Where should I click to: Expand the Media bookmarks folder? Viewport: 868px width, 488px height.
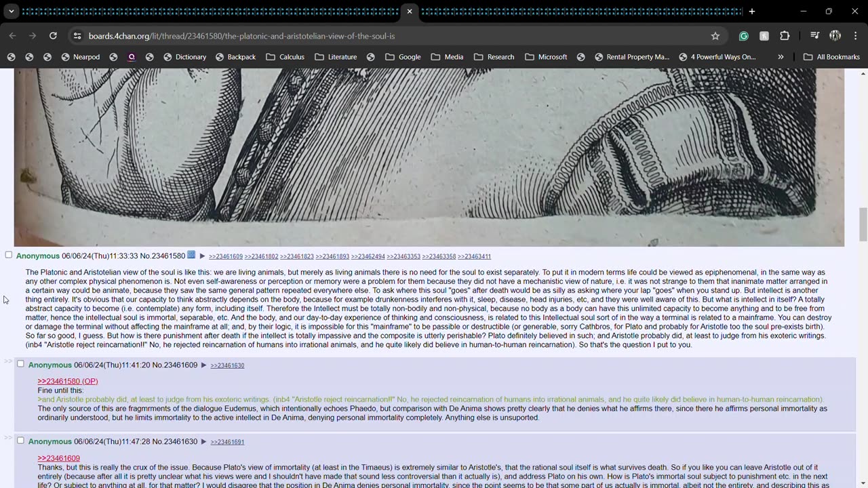[447, 57]
